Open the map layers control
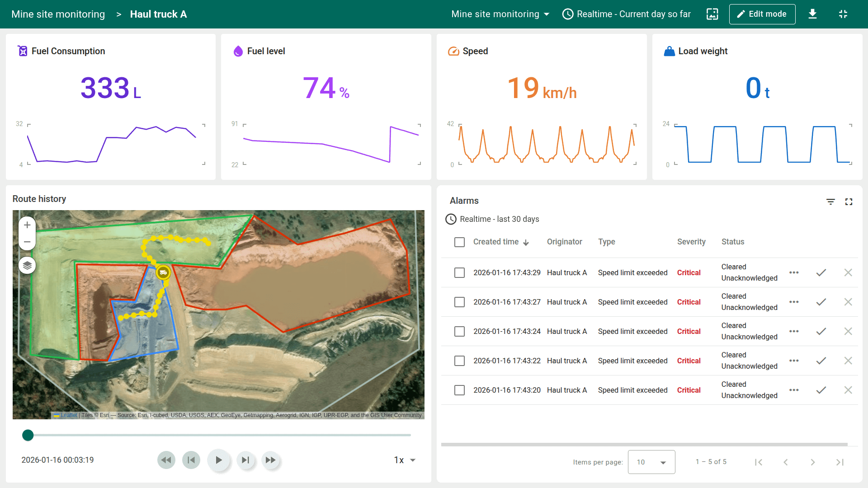This screenshot has height=488, width=868. click(x=27, y=265)
